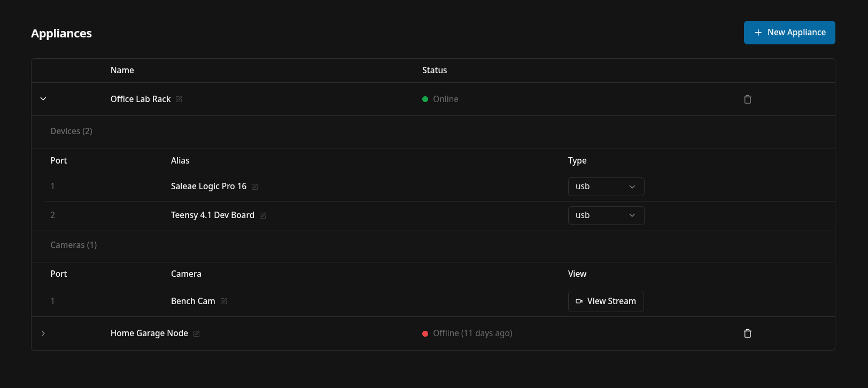Image resolution: width=868 pixels, height=388 pixels.
Task: Click the Online status indicator
Action: [x=440, y=99]
